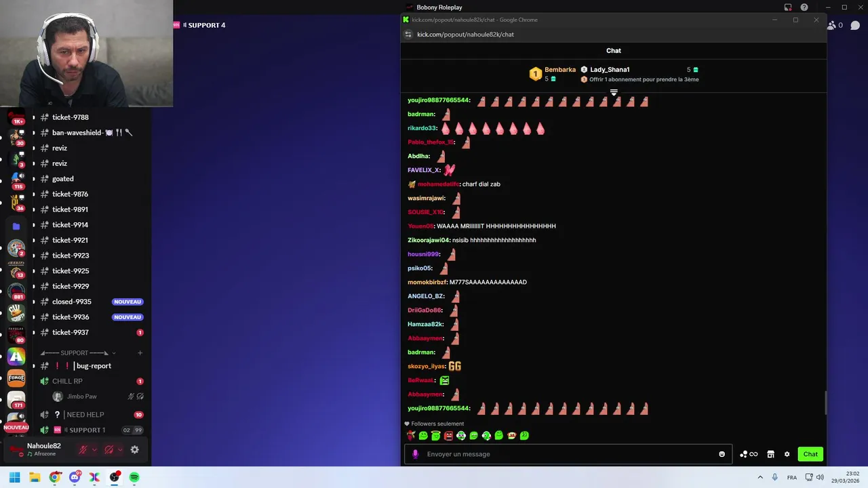Screen dimensions: 868x488
Task: Click Kick chat URL address bar
Action: click(x=465, y=35)
